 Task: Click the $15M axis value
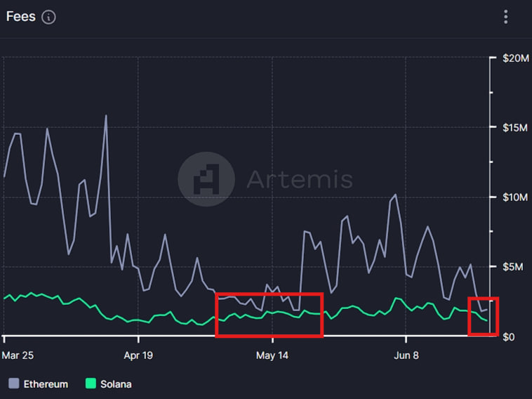coord(515,128)
